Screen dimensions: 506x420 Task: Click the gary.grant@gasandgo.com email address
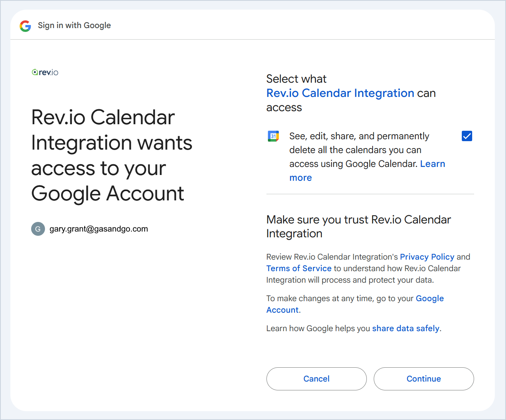(x=99, y=229)
